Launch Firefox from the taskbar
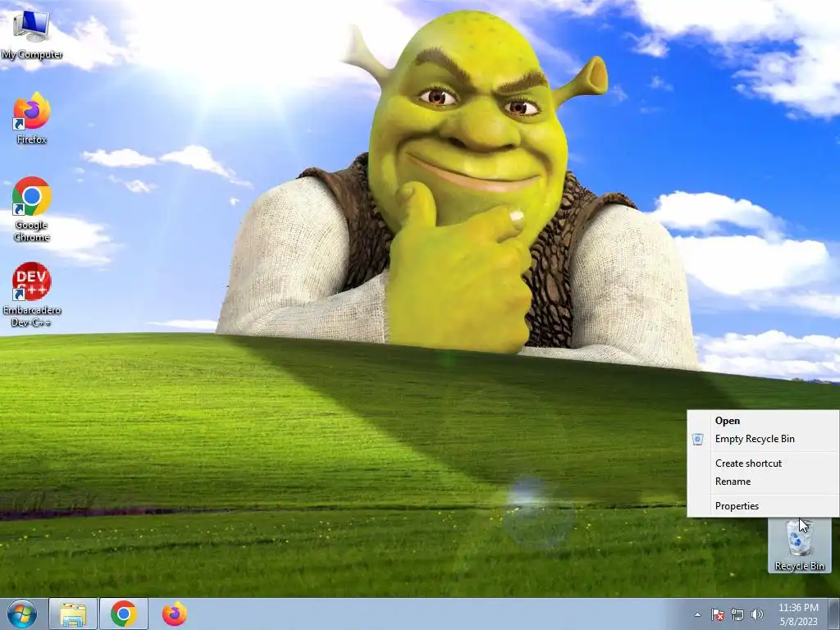840x630 pixels. click(x=175, y=614)
